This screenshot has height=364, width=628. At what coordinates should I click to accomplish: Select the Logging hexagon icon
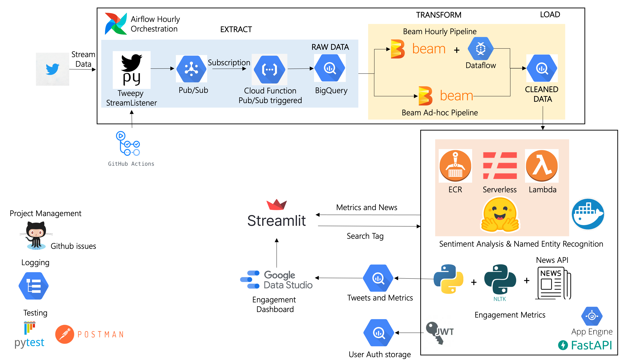[34, 286]
